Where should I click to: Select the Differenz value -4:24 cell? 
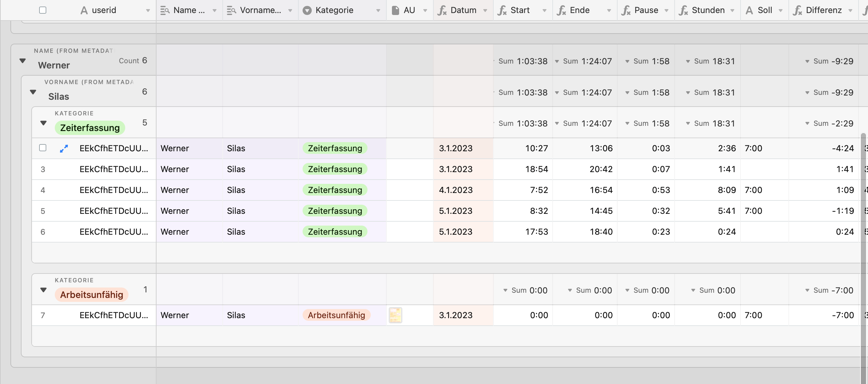[x=824, y=149]
